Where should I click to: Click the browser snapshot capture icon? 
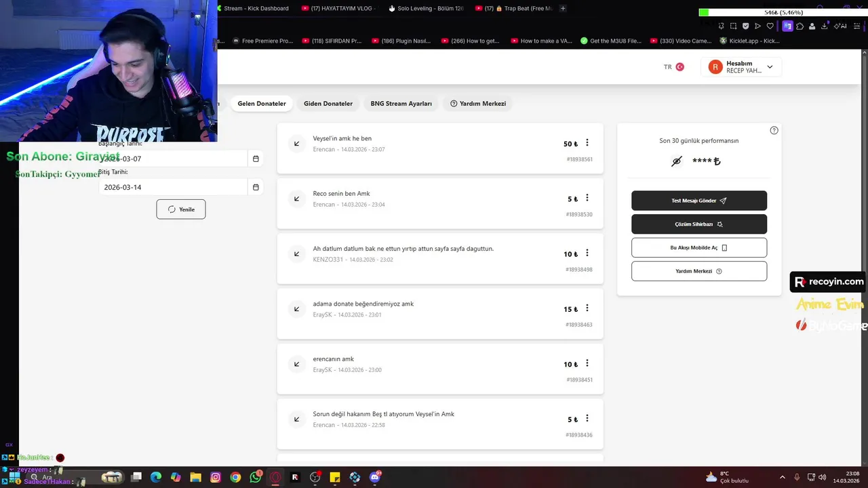coord(733,26)
